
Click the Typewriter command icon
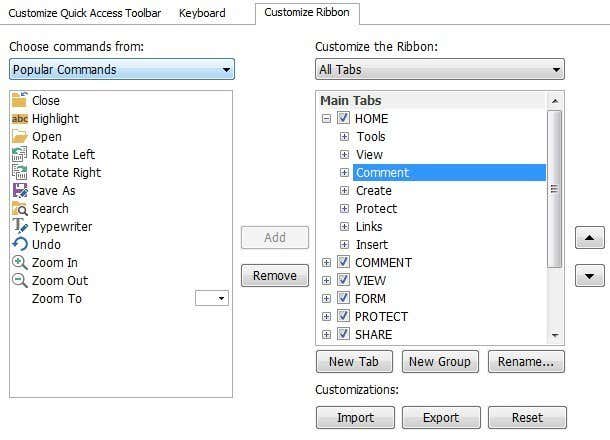pos(19,226)
